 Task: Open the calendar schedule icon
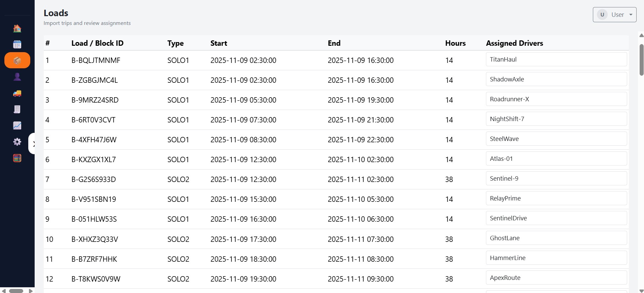click(17, 44)
